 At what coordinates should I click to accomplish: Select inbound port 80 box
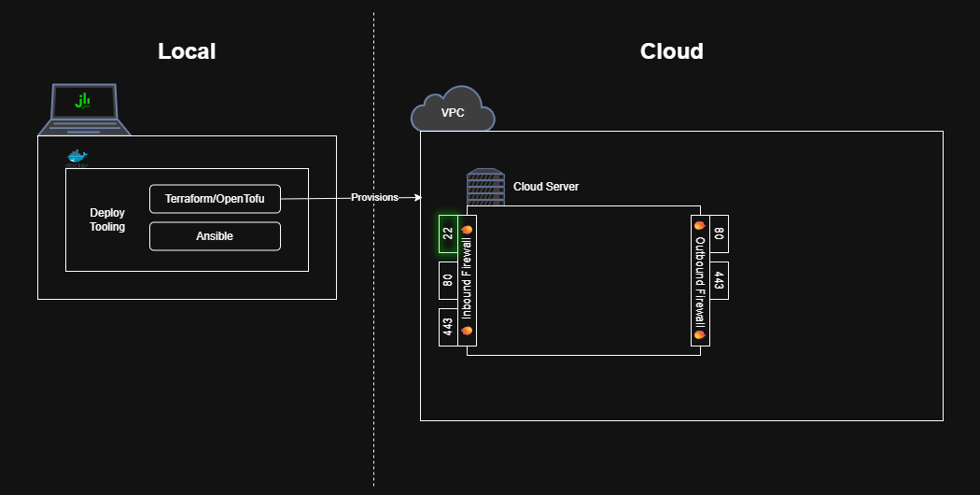point(448,280)
